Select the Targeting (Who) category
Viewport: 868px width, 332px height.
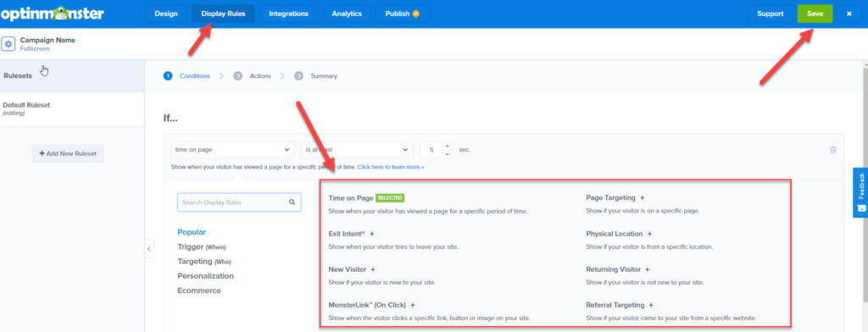click(x=204, y=261)
